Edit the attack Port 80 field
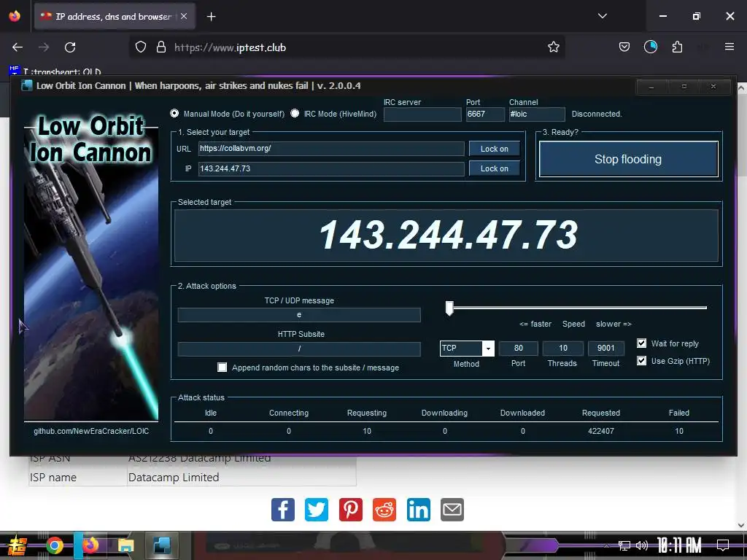This screenshot has width=747, height=560. 519,348
